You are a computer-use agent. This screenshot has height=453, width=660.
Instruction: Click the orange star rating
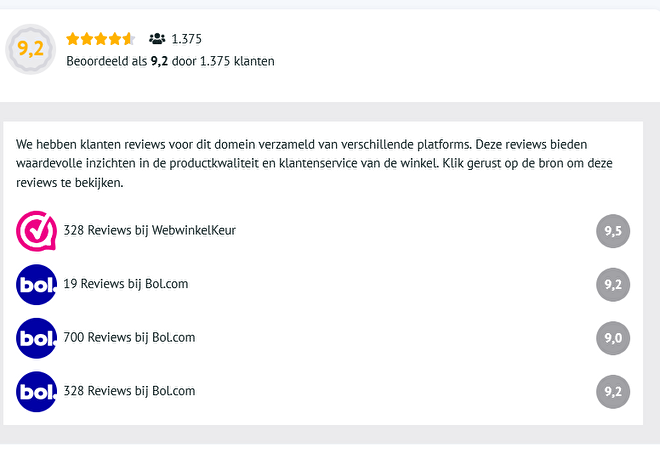(x=101, y=39)
